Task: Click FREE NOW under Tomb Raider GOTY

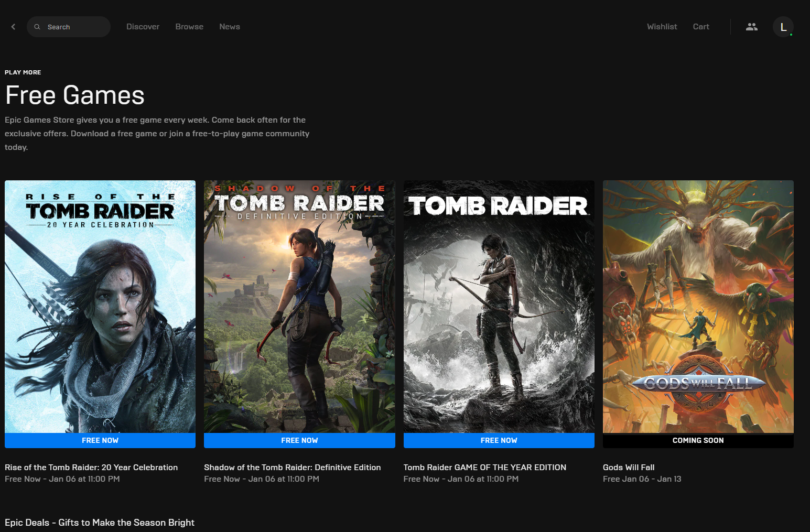Action: tap(499, 440)
